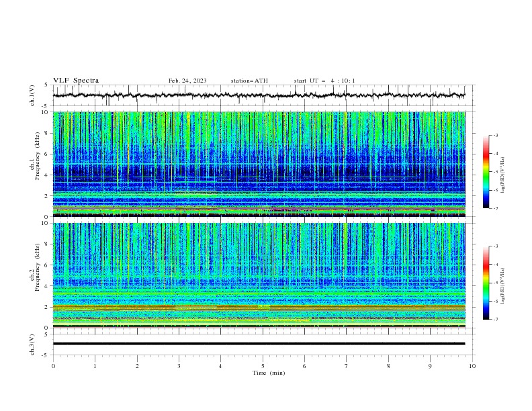Click inside the ch.1 spectrogram panel
This screenshot has width=532, height=411.
click(259, 164)
